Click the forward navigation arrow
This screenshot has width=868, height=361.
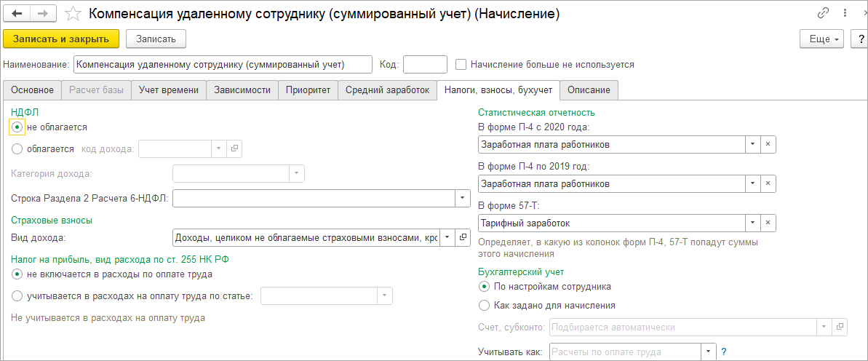(43, 13)
